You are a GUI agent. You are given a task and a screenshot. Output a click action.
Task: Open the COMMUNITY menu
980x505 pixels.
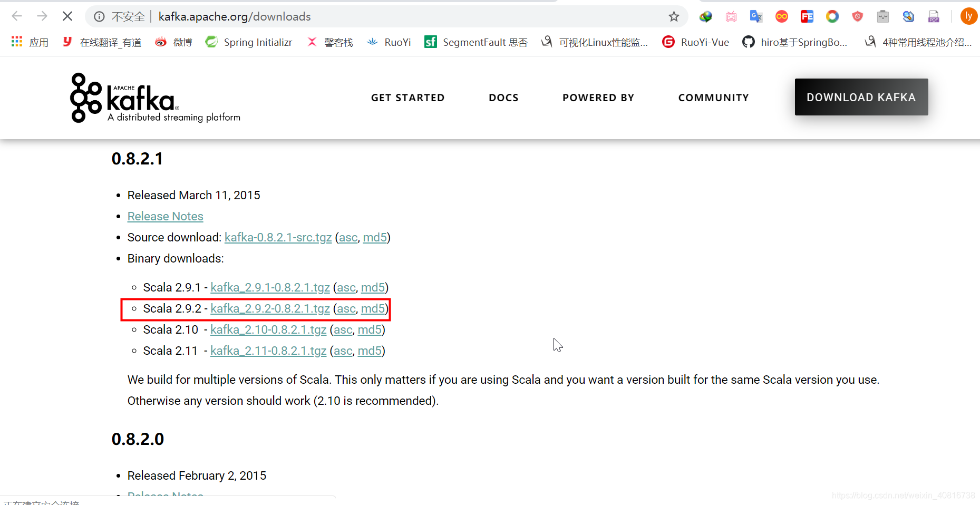[713, 98]
